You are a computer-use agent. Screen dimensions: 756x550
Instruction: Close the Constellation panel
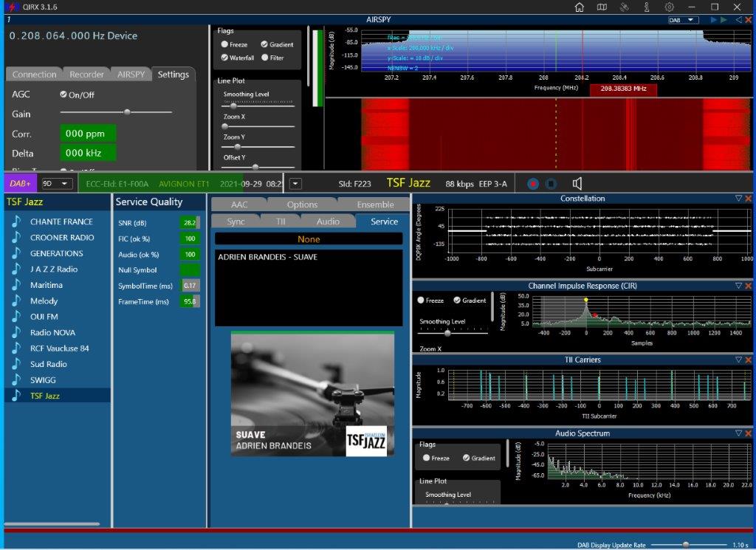[x=749, y=198]
